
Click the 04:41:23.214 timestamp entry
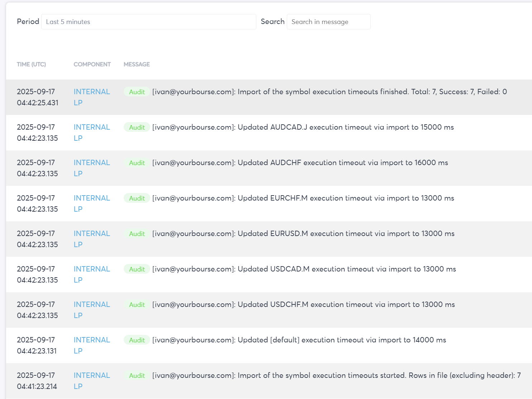(37, 386)
